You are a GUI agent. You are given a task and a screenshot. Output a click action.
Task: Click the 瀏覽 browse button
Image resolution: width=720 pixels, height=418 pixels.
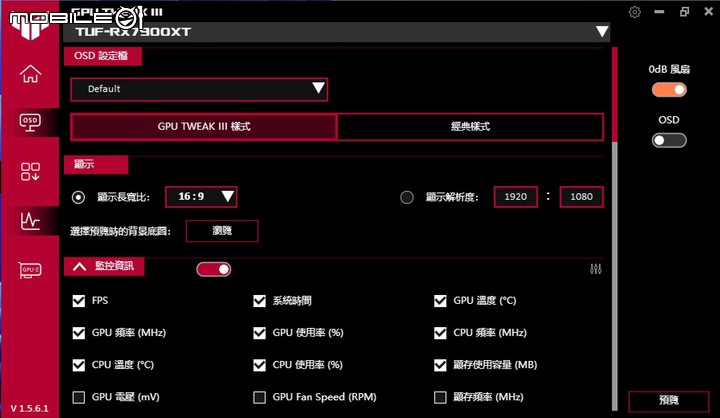point(222,231)
